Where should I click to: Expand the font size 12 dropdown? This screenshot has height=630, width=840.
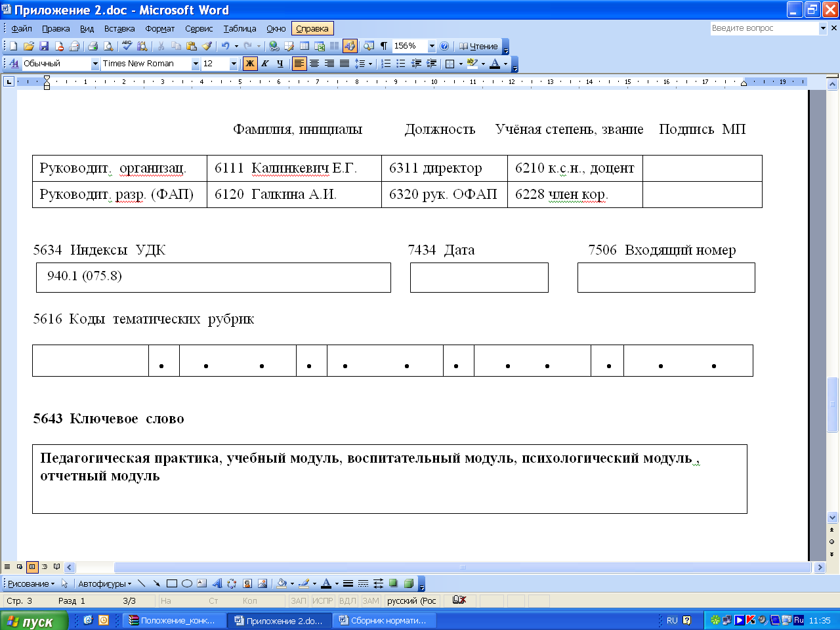click(234, 64)
